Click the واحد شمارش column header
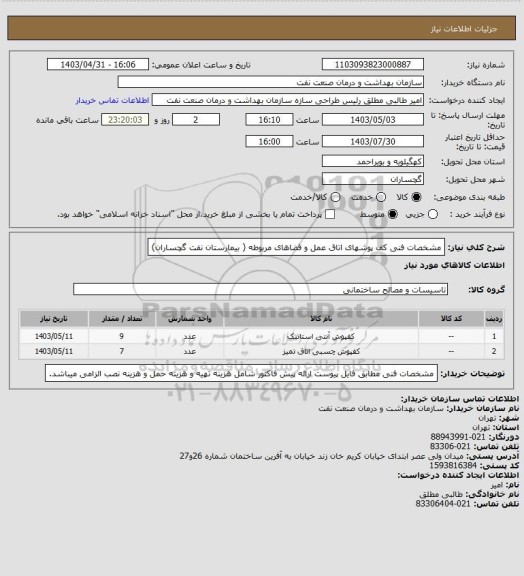524x576 pixels. 190,319
